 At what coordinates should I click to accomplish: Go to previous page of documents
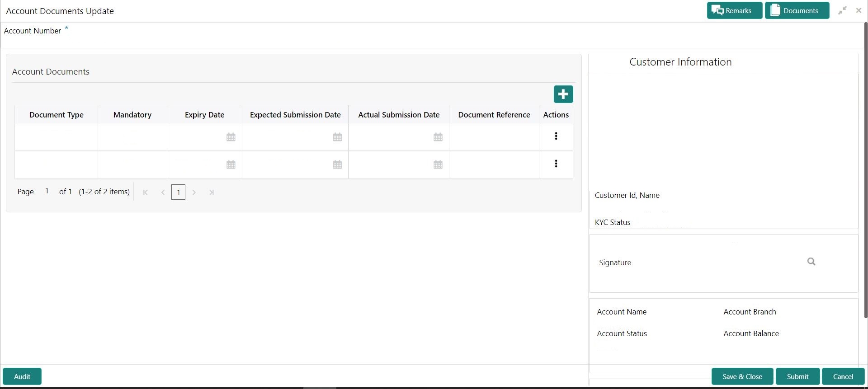[163, 192]
